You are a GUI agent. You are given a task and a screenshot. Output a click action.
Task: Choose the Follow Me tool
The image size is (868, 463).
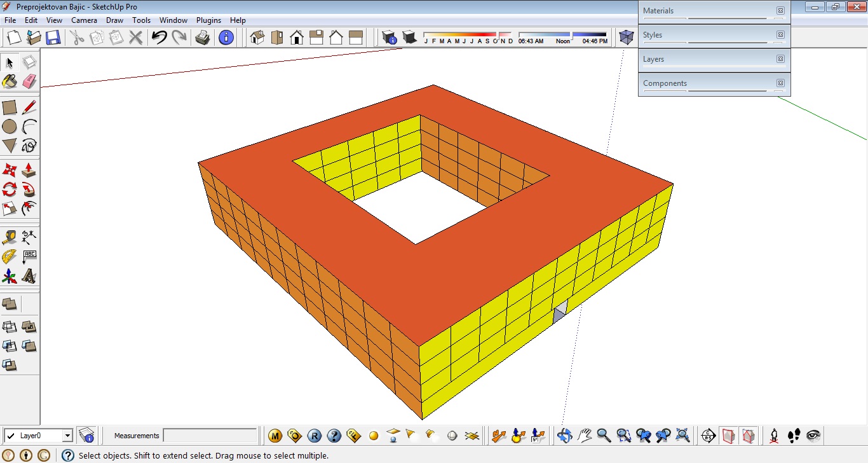click(x=29, y=190)
